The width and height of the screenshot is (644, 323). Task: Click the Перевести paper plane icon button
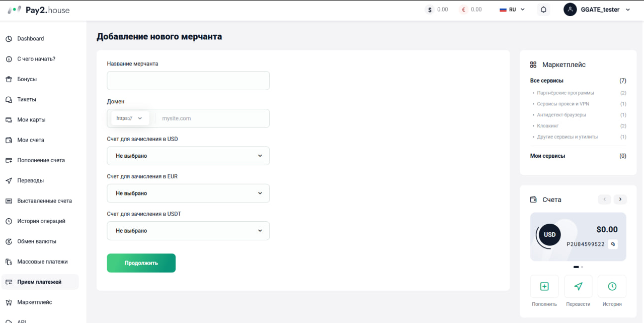point(578,286)
